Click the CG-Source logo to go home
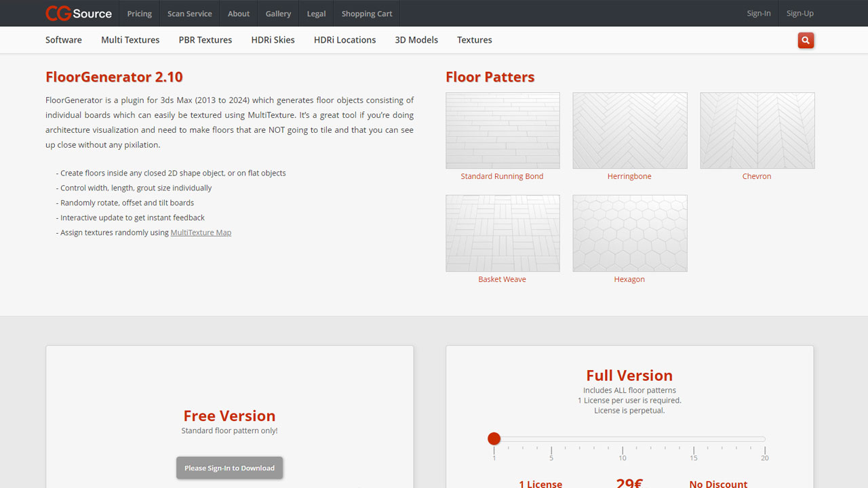 click(78, 13)
